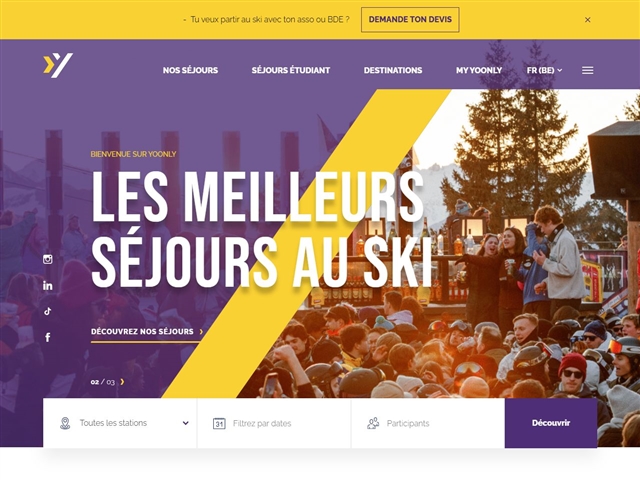The image size is (640, 480).
Task: Open the Facebook social icon
Action: click(48, 337)
